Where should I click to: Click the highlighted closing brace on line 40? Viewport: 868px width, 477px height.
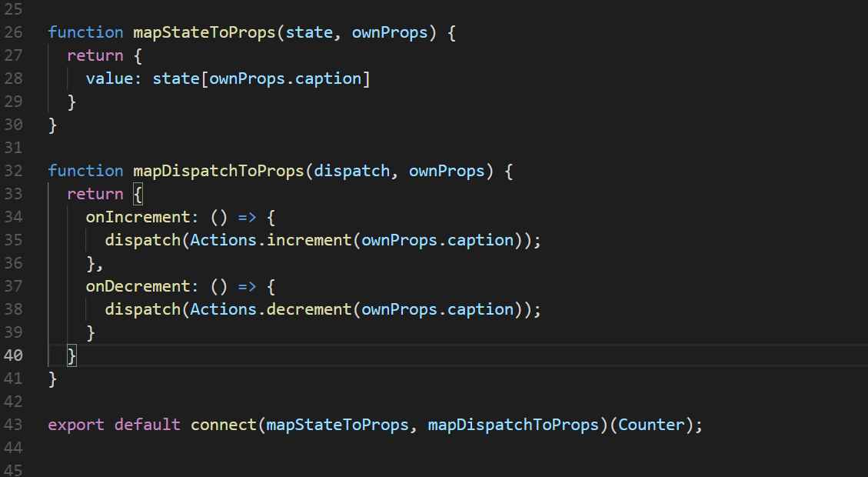[72, 355]
